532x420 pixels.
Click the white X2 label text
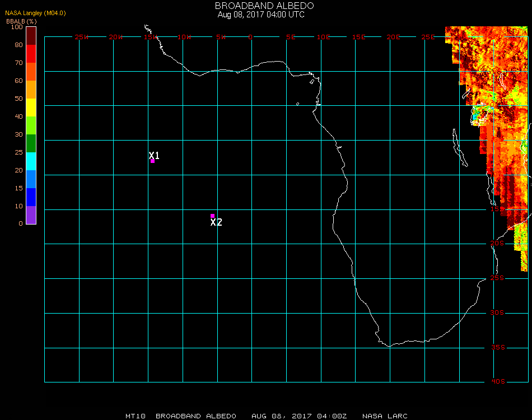pyautogui.click(x=216, y=222)
